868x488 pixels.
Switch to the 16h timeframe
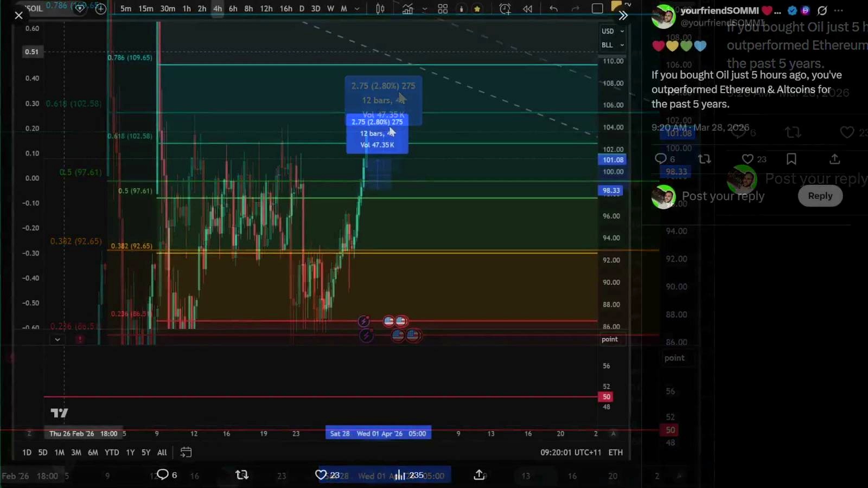point(286,9)
